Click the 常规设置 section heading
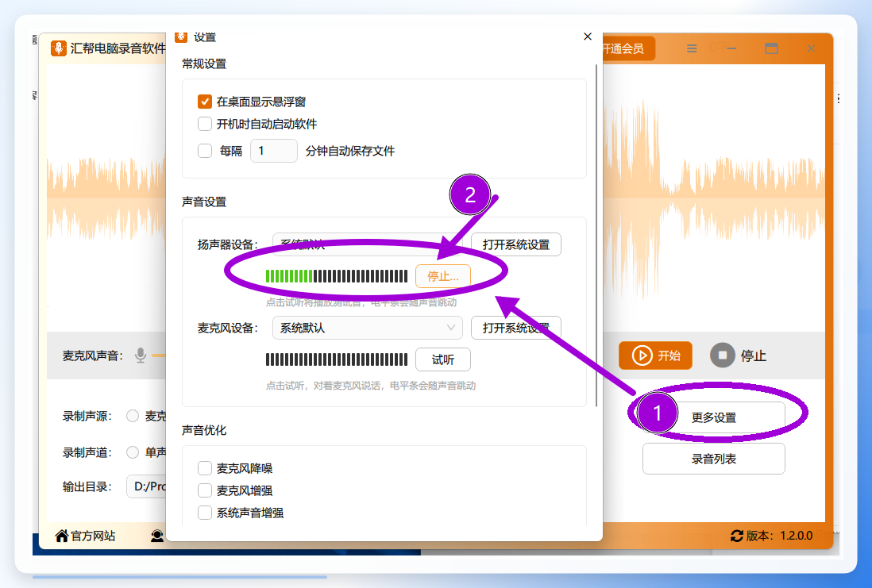872x588 pixels. 204,64
